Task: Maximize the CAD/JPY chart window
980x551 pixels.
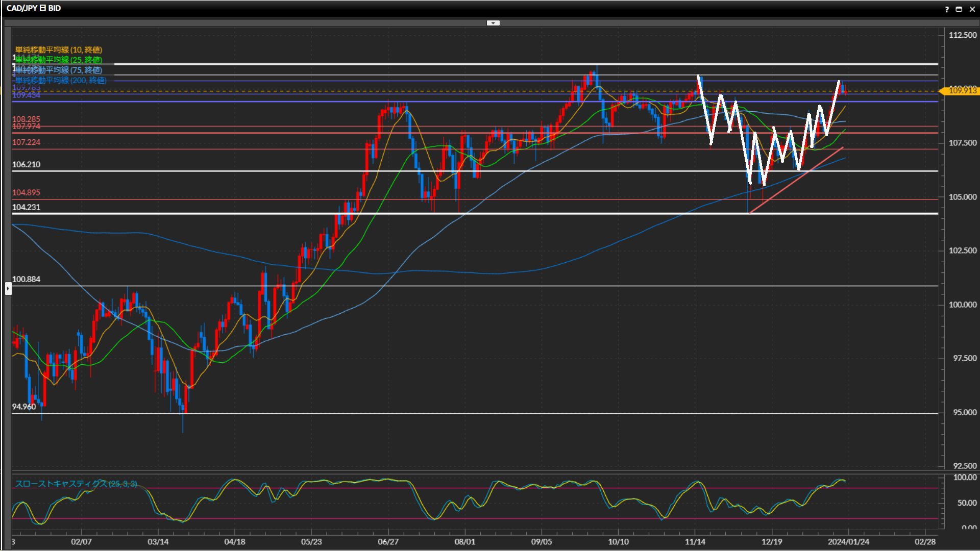Action: (959, 9)
